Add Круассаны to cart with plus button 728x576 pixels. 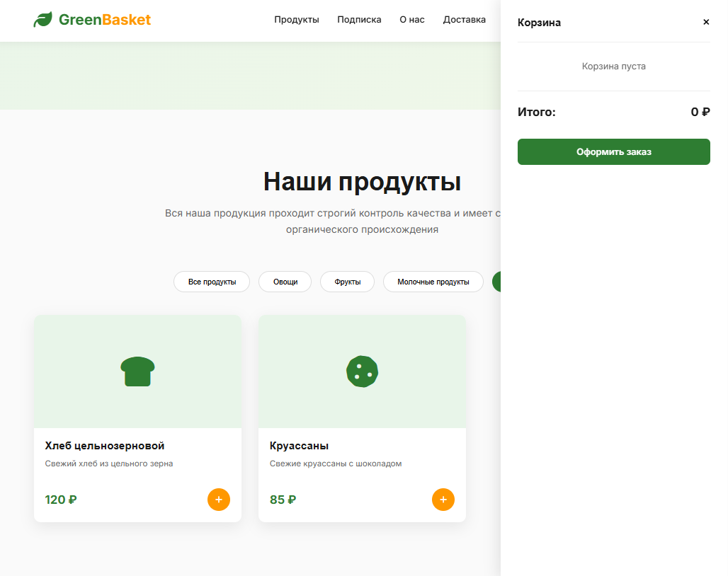coord(443,500)
